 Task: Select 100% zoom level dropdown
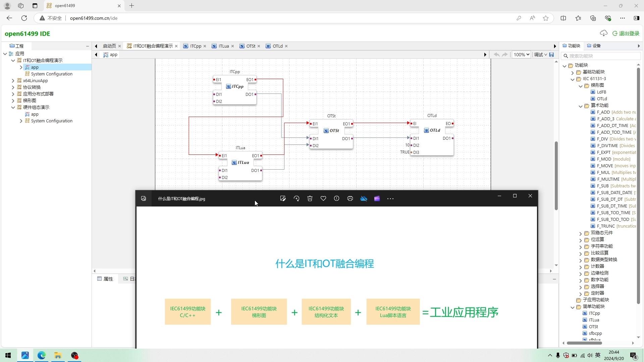[x=522, y=54]
